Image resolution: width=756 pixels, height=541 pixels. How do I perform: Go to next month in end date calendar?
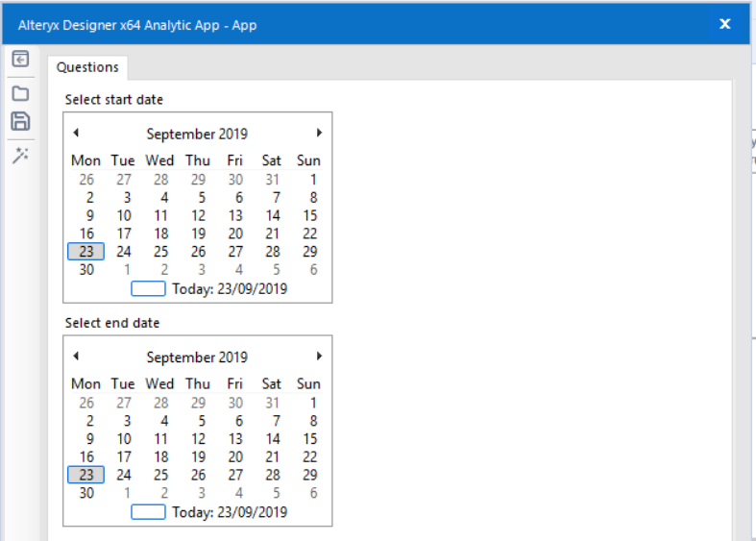click(x=319, y=356)
